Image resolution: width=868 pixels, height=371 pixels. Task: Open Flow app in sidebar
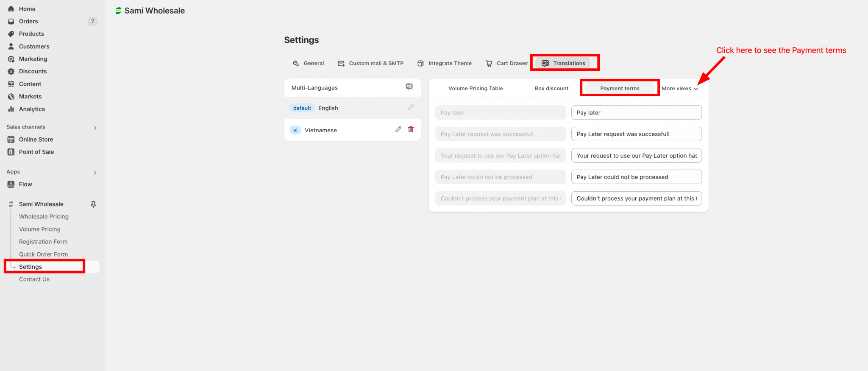pyautogui.click(x=25, y=184)
